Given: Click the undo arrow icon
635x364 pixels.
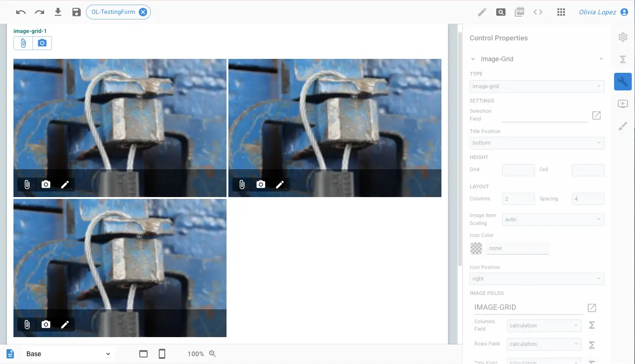Looking at the screenshot, I should click(x=21, y=12).
